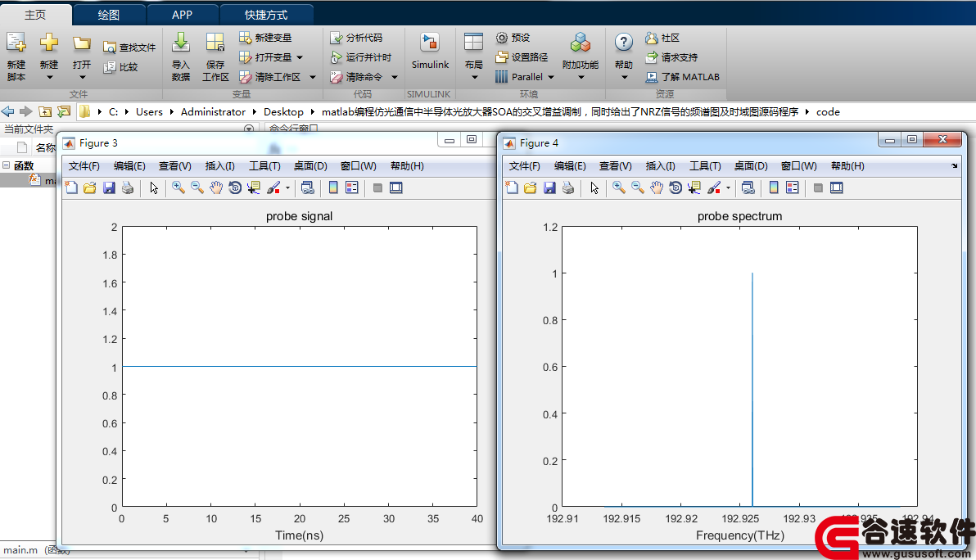The height and width of the screenshot is (560, 976).
Task: Expand the 附加功能 add-ons dropdown
Action: click(x=581, y=78)
